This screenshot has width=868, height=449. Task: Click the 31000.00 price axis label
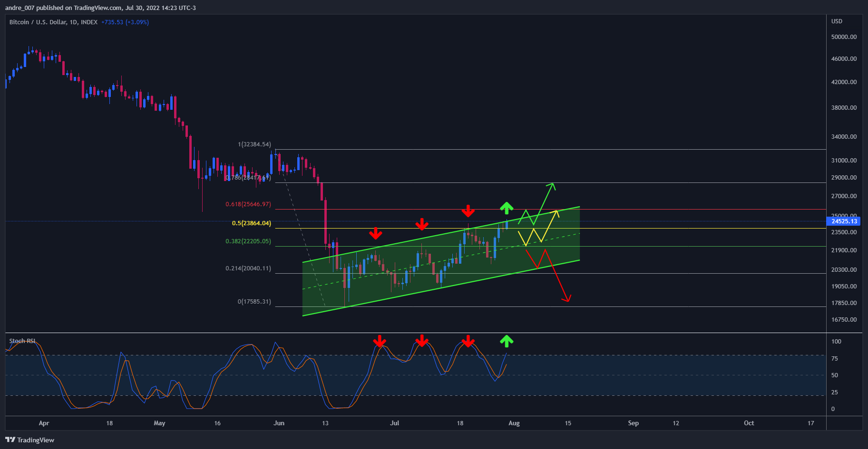pos(844,161)
